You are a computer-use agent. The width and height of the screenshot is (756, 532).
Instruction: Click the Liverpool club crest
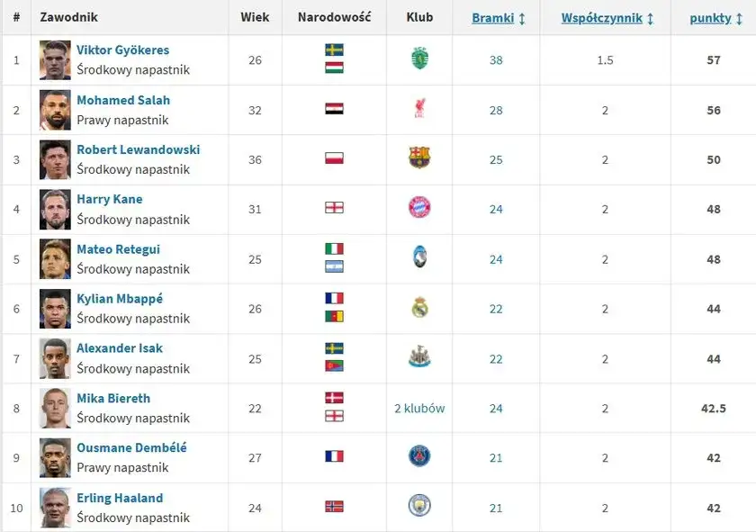pos(419,109)
